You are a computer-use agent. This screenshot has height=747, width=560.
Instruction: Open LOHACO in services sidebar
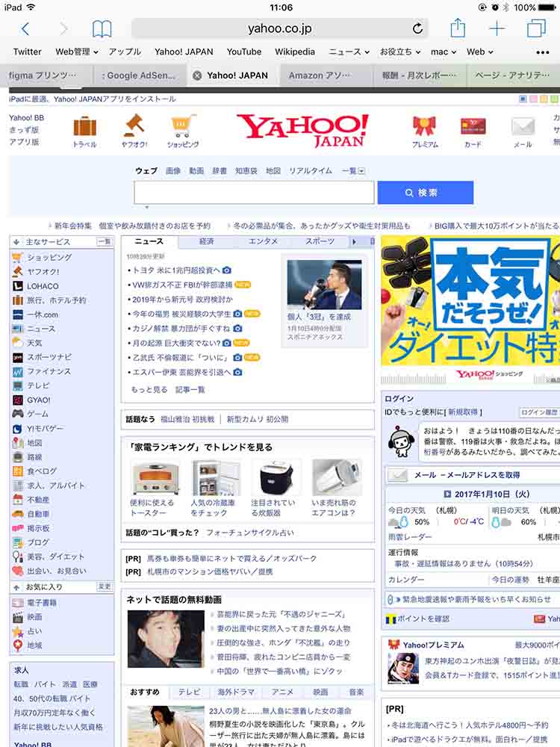pos(43,286)
